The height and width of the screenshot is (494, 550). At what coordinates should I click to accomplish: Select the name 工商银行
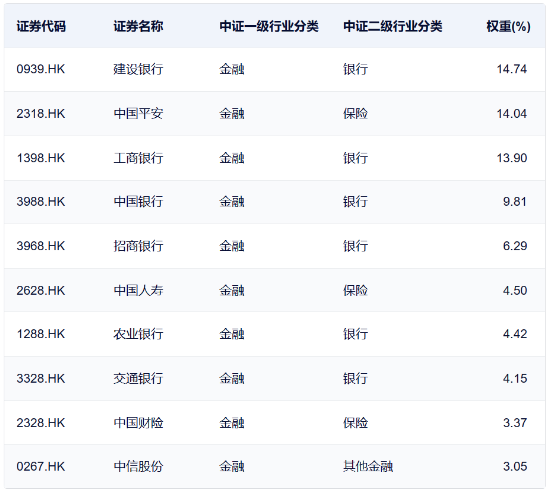138,158
